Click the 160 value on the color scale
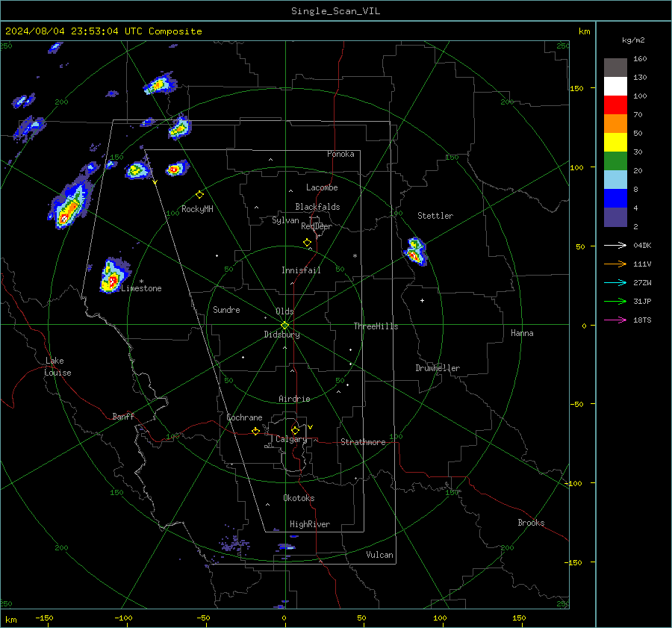Image resolution: width=672 pixels, height=628 pixels. [x=640, y=59]
